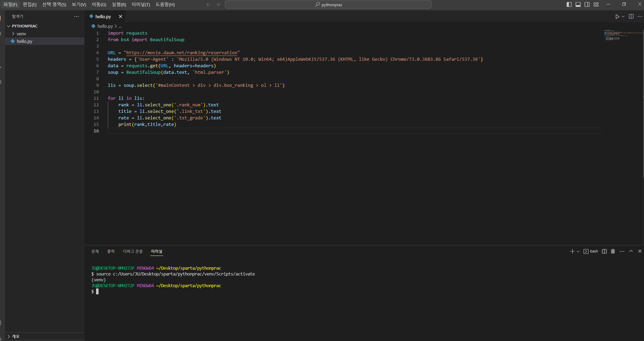Open customize layout options
This screenshot has width=644, height=341.
596,4
